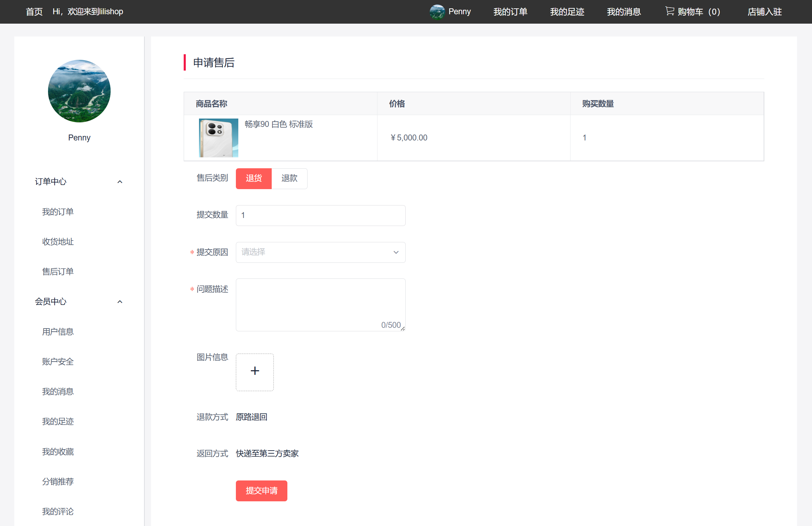The height and width of the screenshot is (526, 812).
Task: Open 我的评论 in sidebar
Action: (x=58, y=511)
